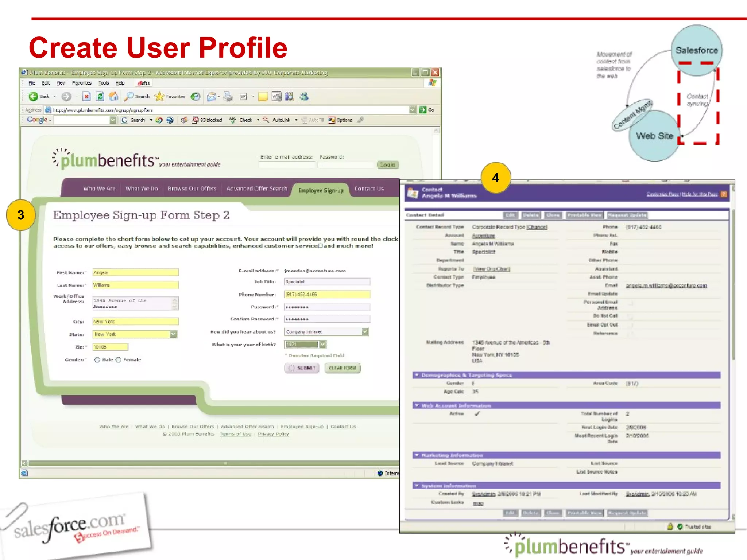Screen dimensions: 747x560
Task: Click the Login button beside the password field
Action: tap(388, 165)
